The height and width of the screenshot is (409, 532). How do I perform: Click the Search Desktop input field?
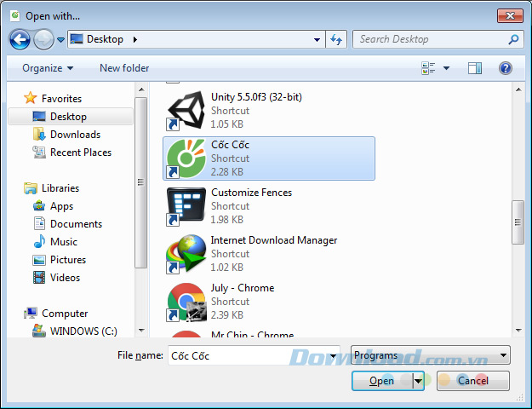pos(430,39)
